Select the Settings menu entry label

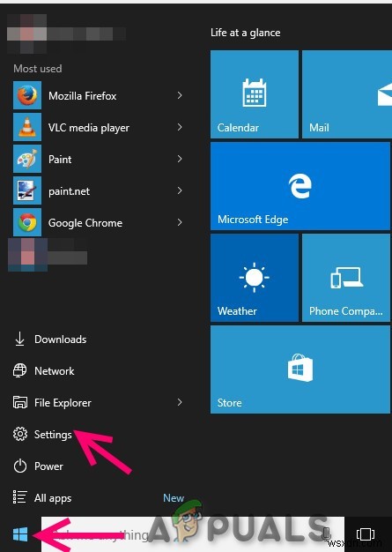53,435
